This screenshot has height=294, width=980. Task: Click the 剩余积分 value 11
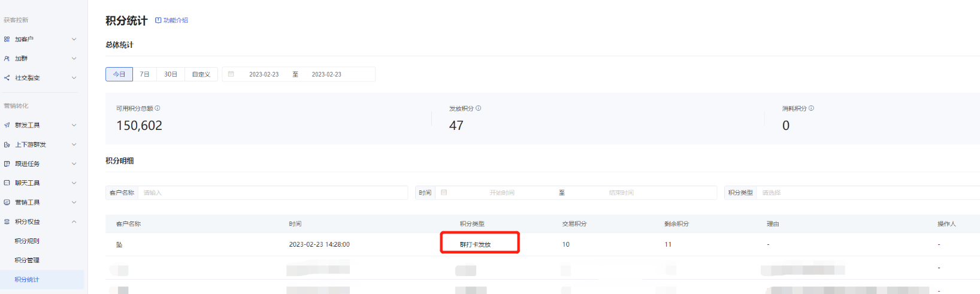click(x=668, y=244)
